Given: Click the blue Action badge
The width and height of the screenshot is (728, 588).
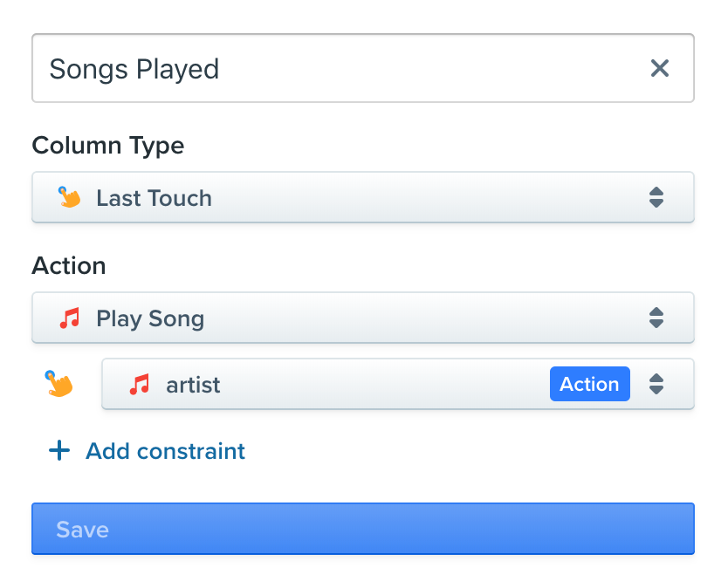Looking at the screenshot, I should [x=589, y=384].
